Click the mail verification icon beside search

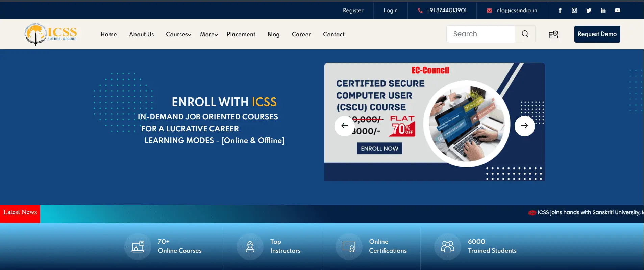pos(553,35)
